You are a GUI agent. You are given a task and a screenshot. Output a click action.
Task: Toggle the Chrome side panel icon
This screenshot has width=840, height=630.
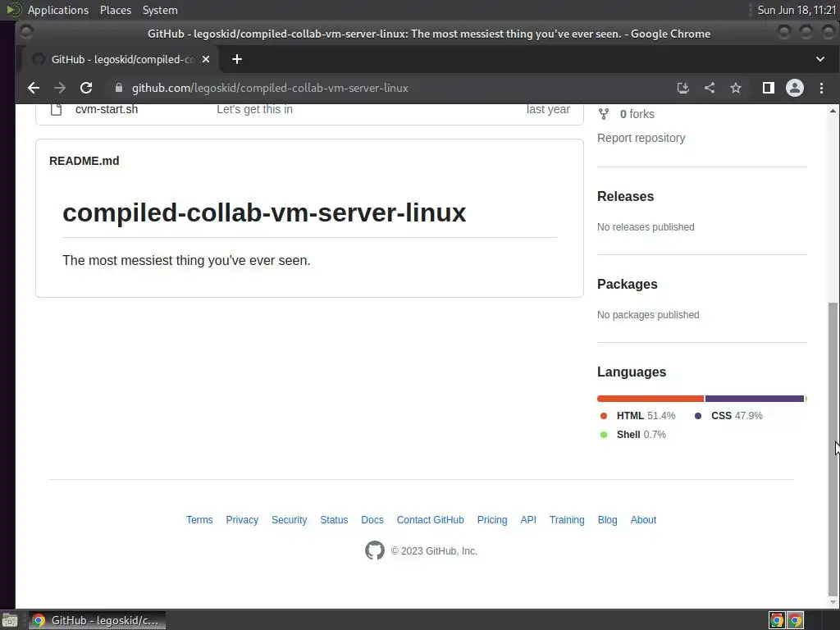[768, 88]
